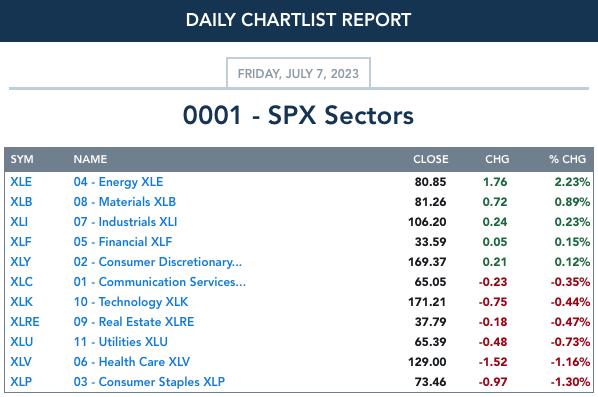
Task: Click the XLI ticker symbol
Action: (x=19, y=222)
